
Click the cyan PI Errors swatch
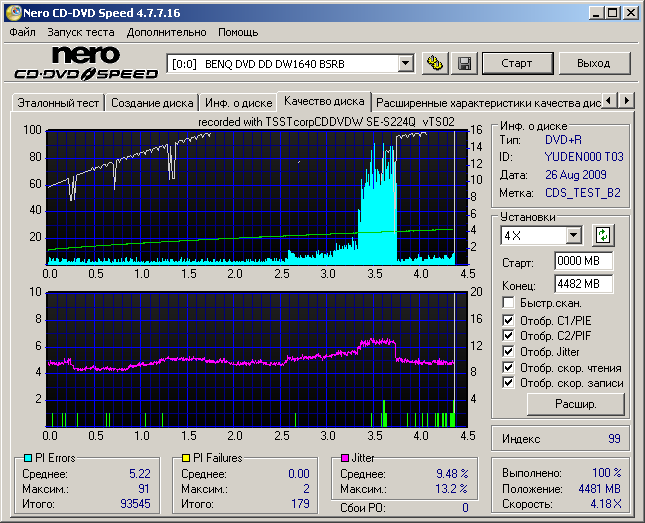coord(28,458)
